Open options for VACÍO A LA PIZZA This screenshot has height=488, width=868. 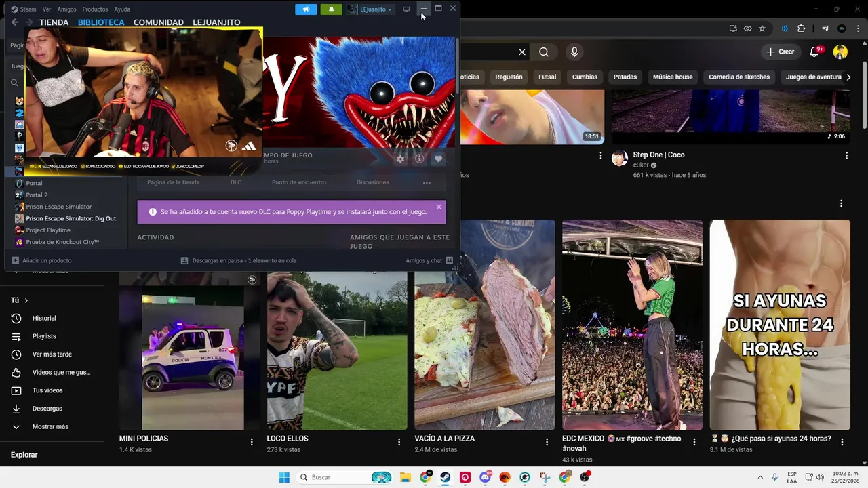pos(547,442)
